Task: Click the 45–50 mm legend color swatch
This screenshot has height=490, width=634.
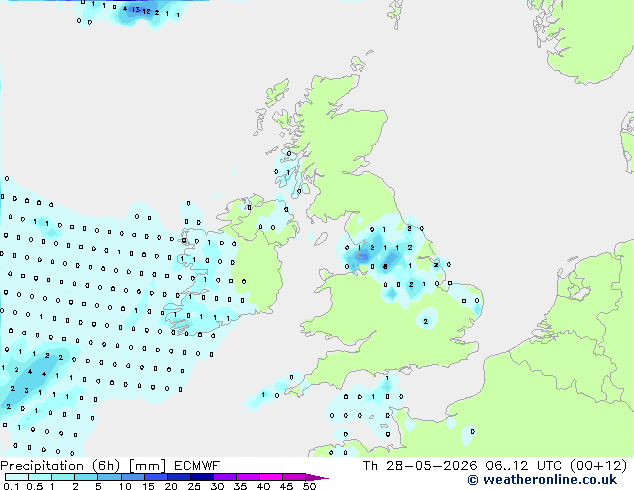Action: [x=294, y=477]
